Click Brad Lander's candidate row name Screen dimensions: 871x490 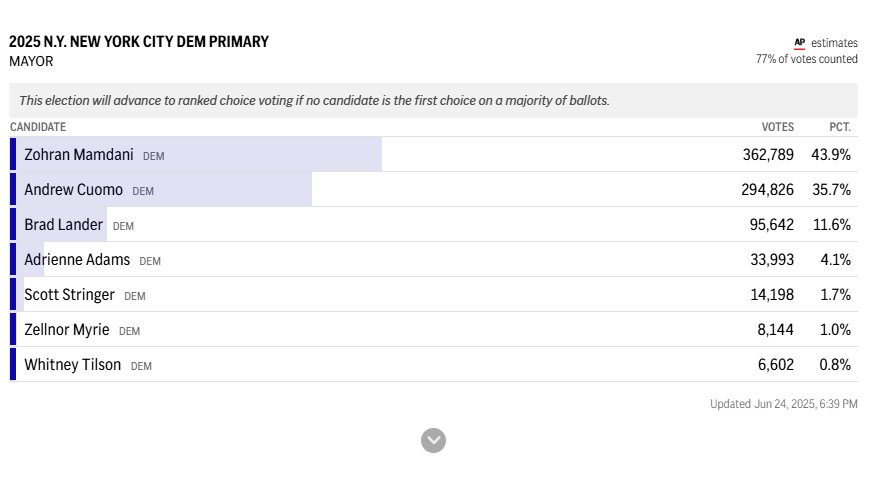(63, 225)
